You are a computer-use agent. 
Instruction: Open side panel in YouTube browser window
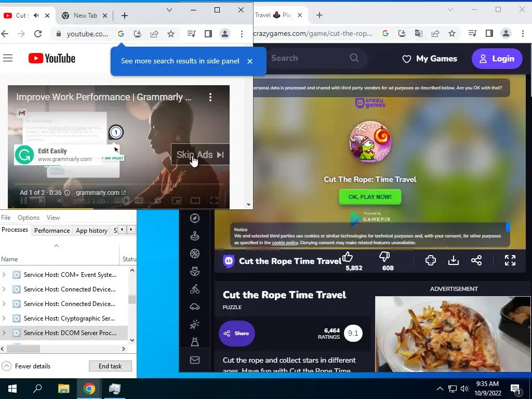(x=208, y=34)
